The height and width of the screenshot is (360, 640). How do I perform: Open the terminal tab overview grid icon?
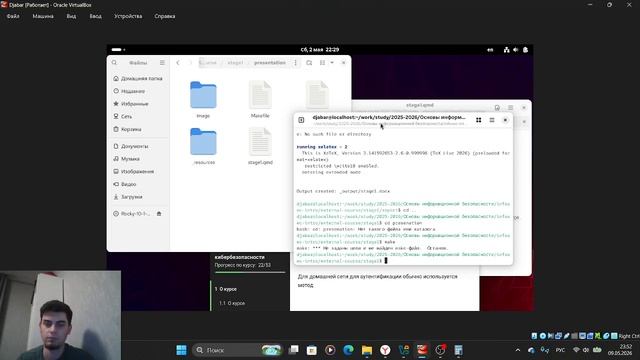click(x=478, y=120)
